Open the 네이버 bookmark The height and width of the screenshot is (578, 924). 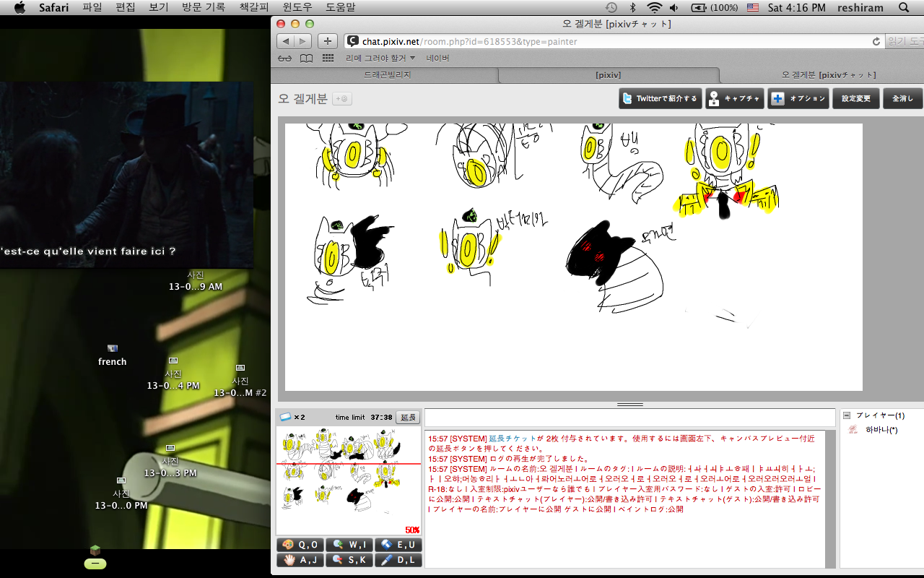click(x=437, y=58)
